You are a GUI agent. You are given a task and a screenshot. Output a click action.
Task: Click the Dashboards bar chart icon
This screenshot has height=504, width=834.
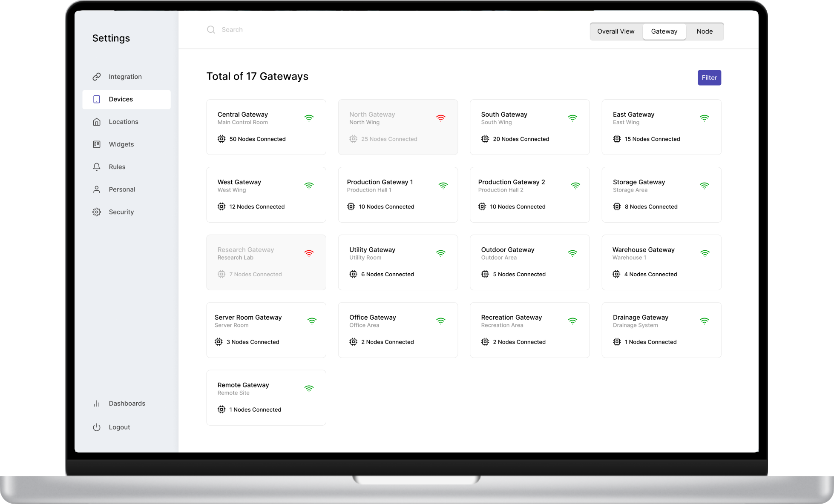tap(97, 404)
